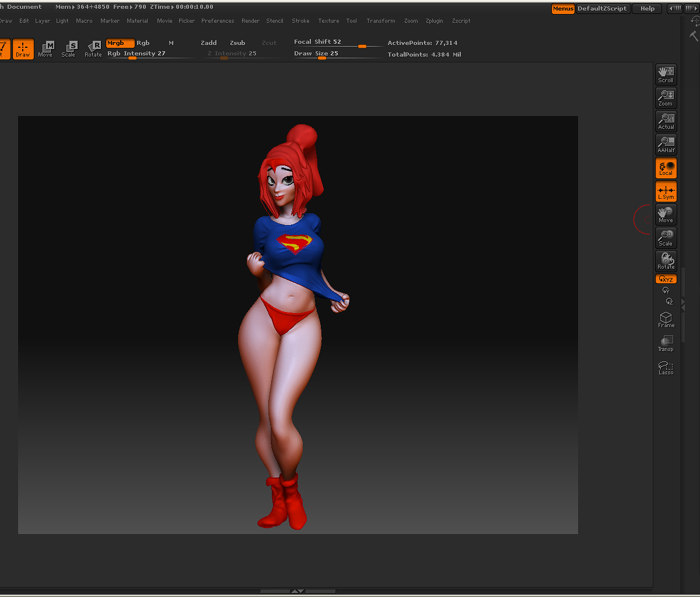Click the Zoom magnifier icon on the right shelf

click(666, 97)
